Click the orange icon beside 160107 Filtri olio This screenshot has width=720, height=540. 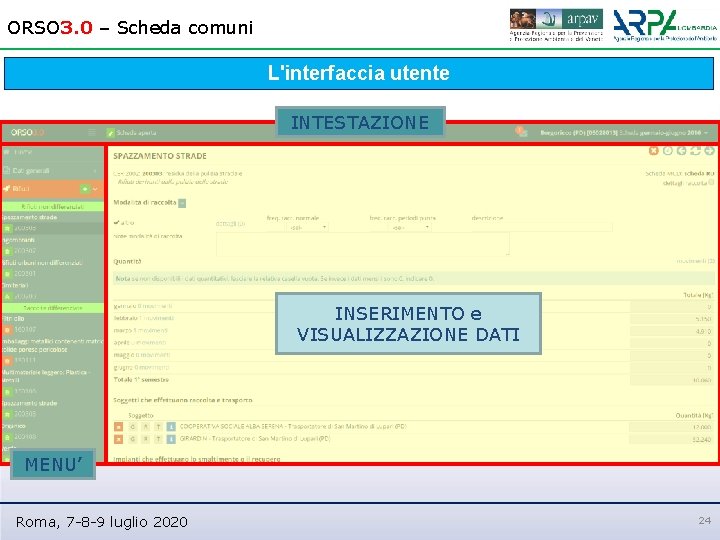coord(7,330)
